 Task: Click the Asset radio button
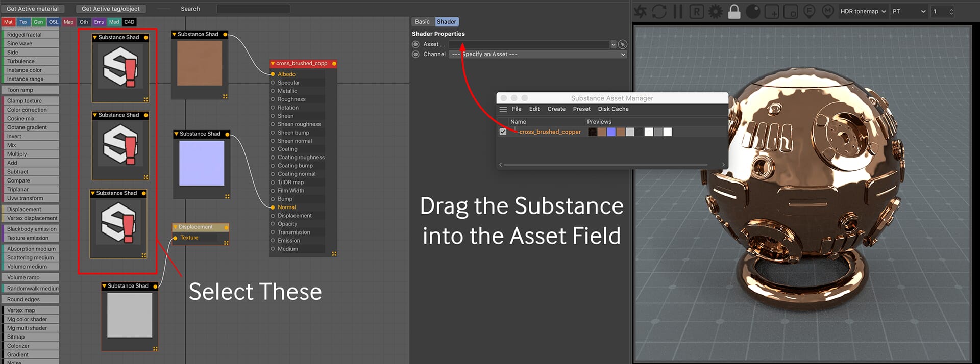(x=415, y=44)
